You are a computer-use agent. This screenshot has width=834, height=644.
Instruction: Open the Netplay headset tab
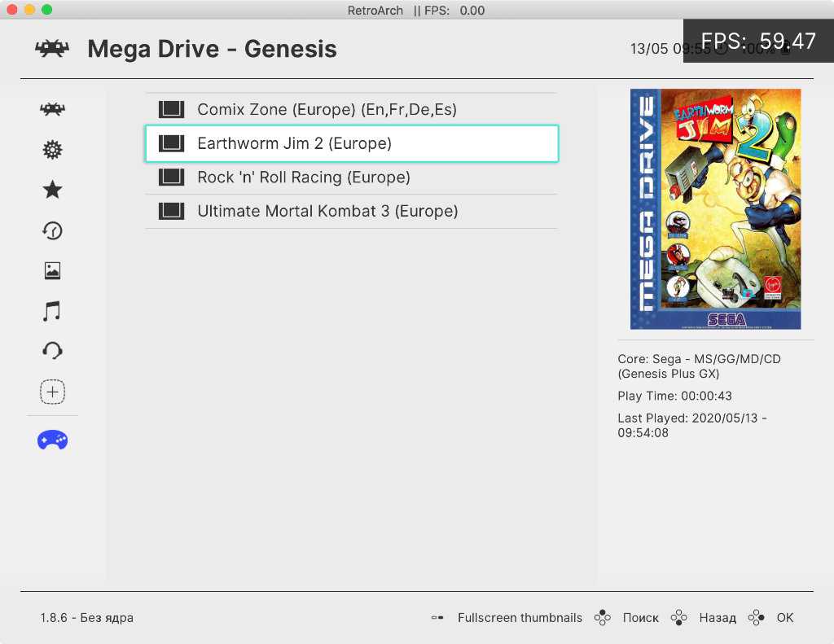[x=52, y=351]
